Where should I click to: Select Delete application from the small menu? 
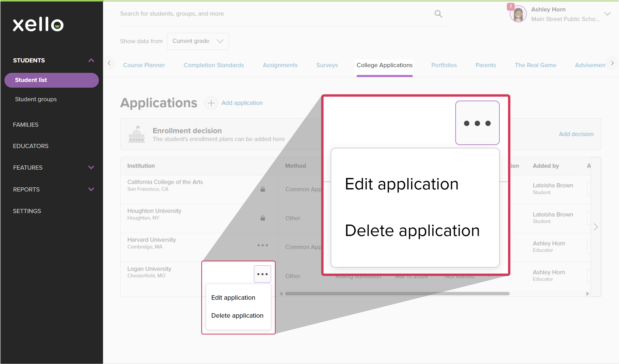point(237,316)
